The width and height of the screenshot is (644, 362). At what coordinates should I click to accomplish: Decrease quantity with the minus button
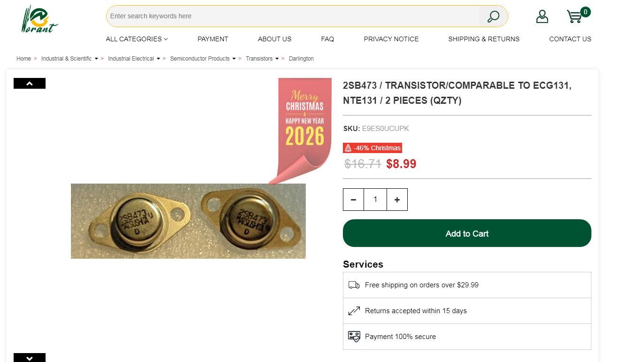pyautogui.click(x=353, y=200)
